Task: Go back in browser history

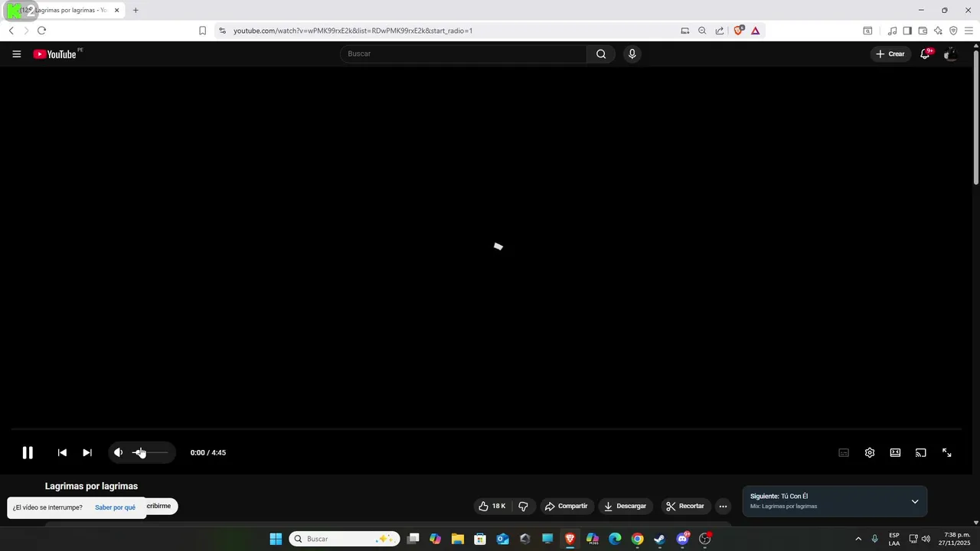Action: pyautogui.click(x=11, y=31)
